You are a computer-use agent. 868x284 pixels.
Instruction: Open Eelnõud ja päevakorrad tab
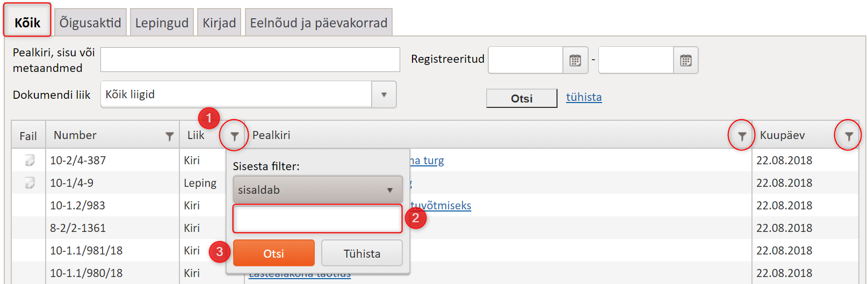(x=319, y=23)
